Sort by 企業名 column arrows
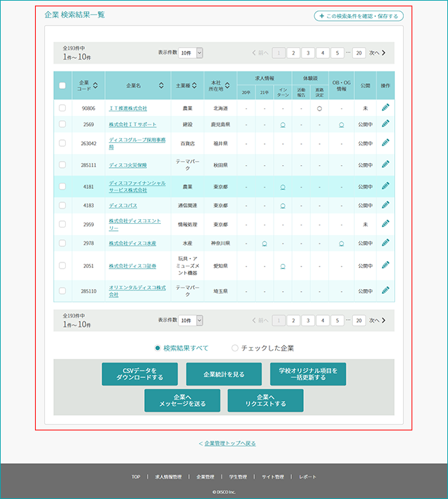Image resolution: width=448 pixels, height=499 pixels. coord(161,85)
